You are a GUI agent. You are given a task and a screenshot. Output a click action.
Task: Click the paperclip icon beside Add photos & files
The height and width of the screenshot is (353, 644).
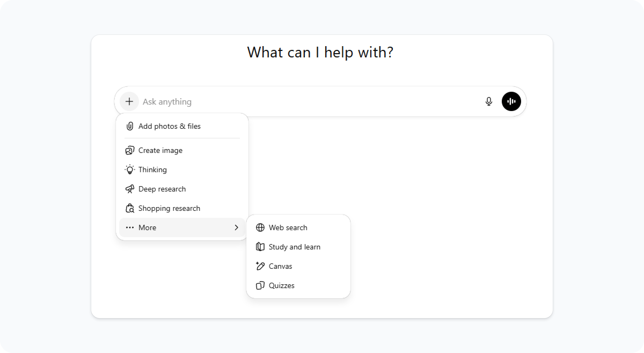130,126
